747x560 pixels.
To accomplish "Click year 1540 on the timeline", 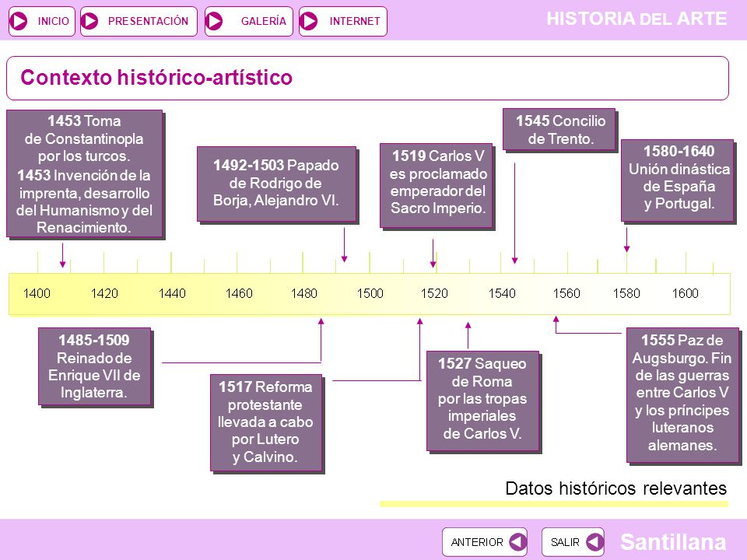I will pos(502,293).
